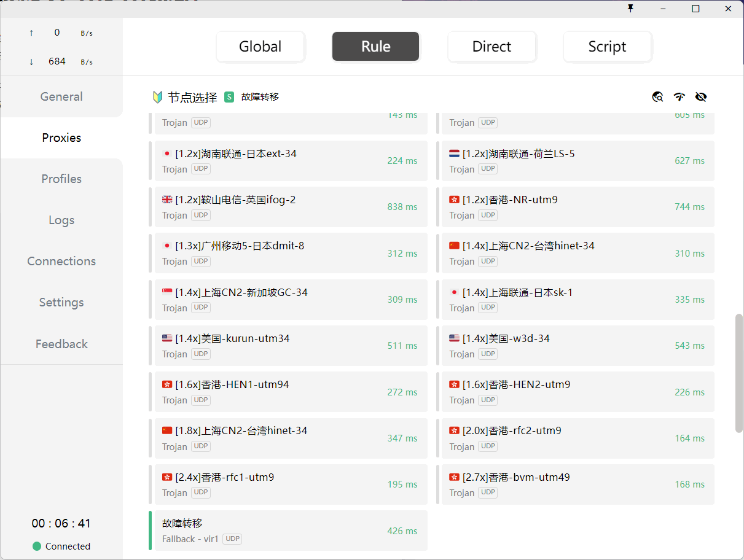The width and height of the screenshot is (744, 560).
Task: Open the Logs tab
Action: point(61,220)
